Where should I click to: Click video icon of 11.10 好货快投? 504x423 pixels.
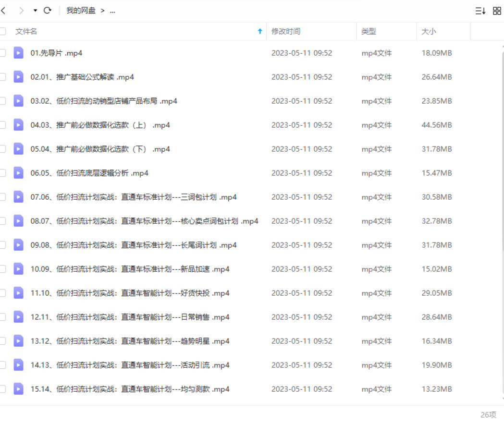click(x=18, y=293)
